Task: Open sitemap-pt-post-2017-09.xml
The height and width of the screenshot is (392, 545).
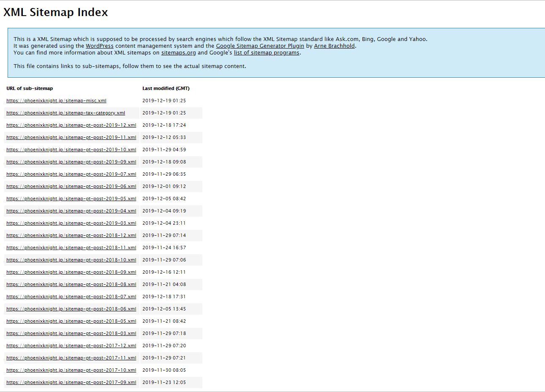Action: 71,383
